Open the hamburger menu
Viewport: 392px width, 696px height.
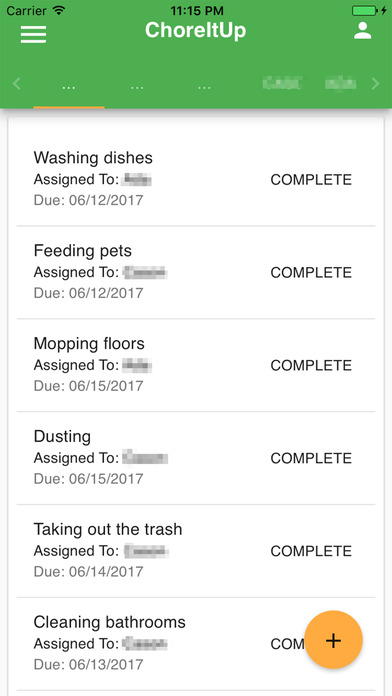(x=33, y=34)
